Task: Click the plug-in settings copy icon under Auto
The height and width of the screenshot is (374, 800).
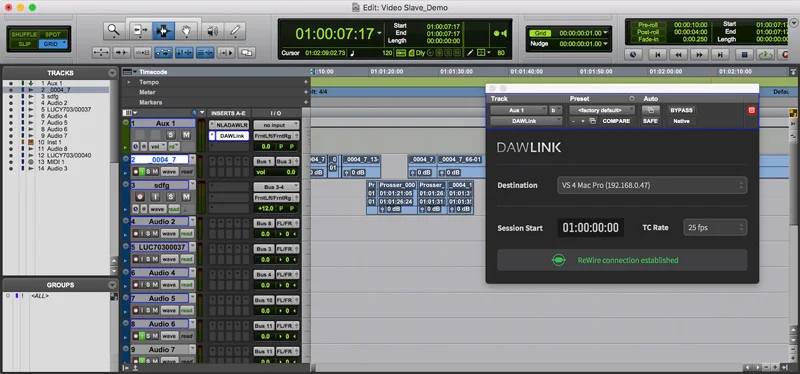Action: click(x=651, y=110)
